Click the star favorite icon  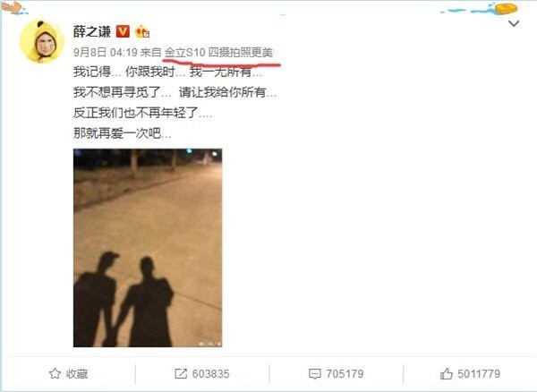(55, 373)
